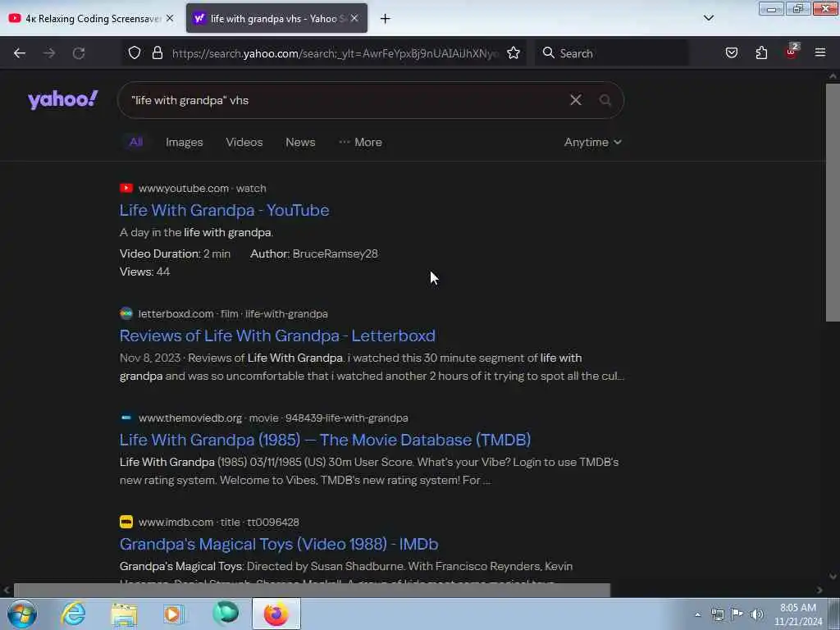Image resolution: width=840 pixels, height=630 pixels.
Task: Switch to the Images results tab
Action: tap(185, 142)
